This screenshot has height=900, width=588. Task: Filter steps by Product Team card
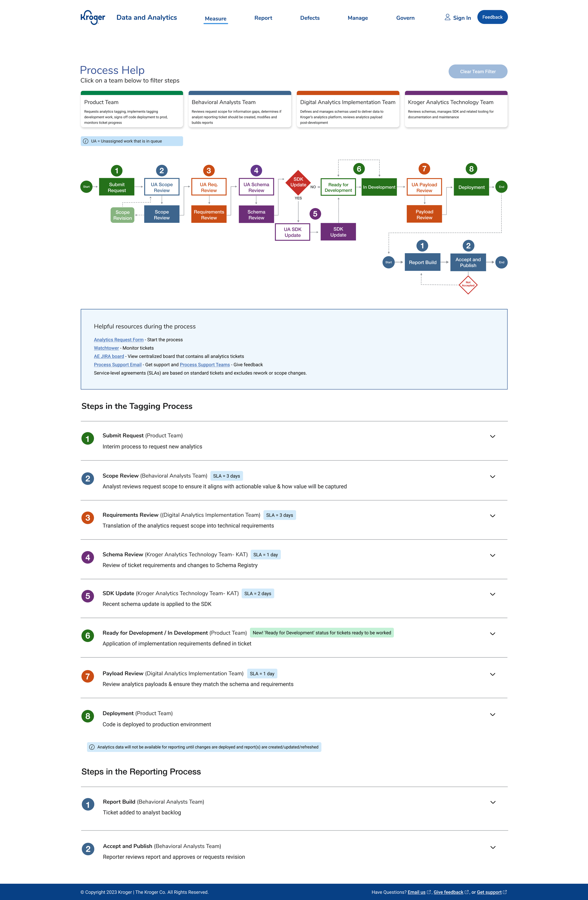click(x=131, y=110)
